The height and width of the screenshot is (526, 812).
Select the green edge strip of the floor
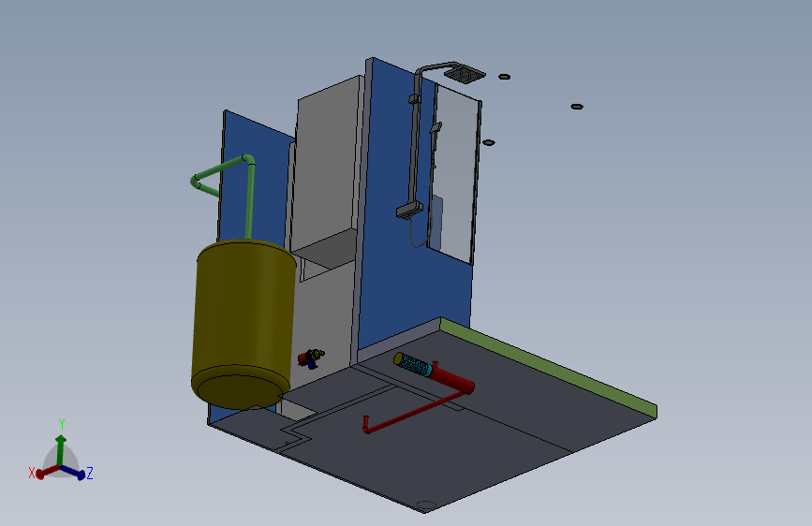tap(549, 366)
